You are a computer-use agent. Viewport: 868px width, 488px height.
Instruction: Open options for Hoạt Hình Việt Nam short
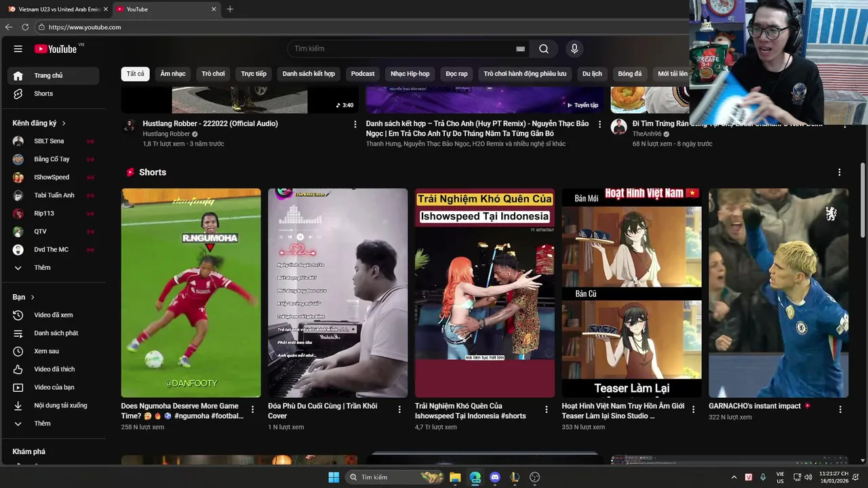[x=693, y=409]
